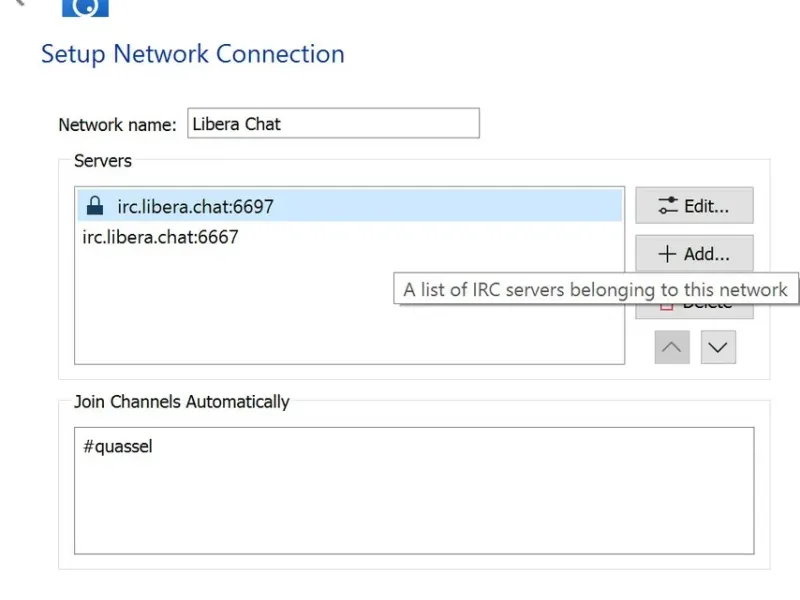Image resolution: width=800 pixels, height=600 pixels.
Task: Click the Network name label
Action: tap(117, 125)
